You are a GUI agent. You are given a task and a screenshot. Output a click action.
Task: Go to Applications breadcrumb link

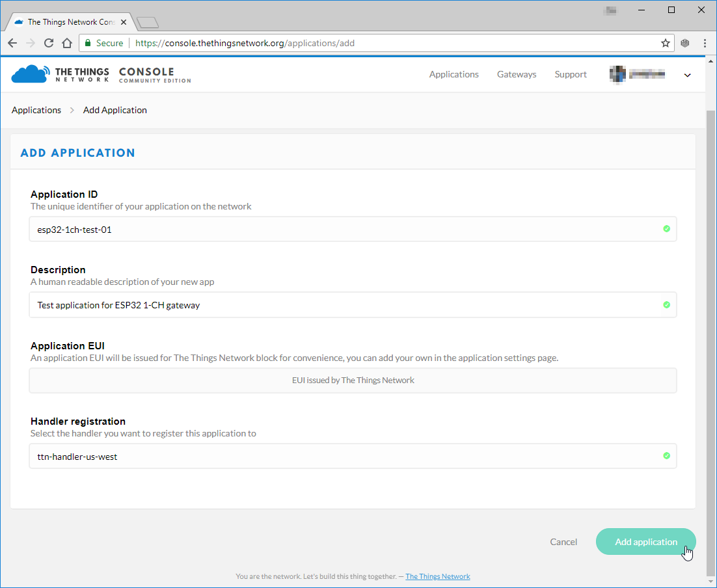36,110
